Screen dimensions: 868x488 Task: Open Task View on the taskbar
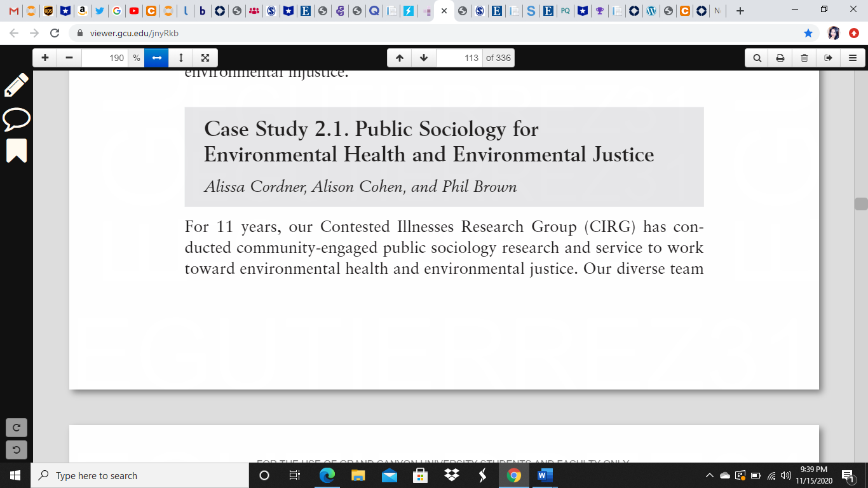click(x=295, y=475)
